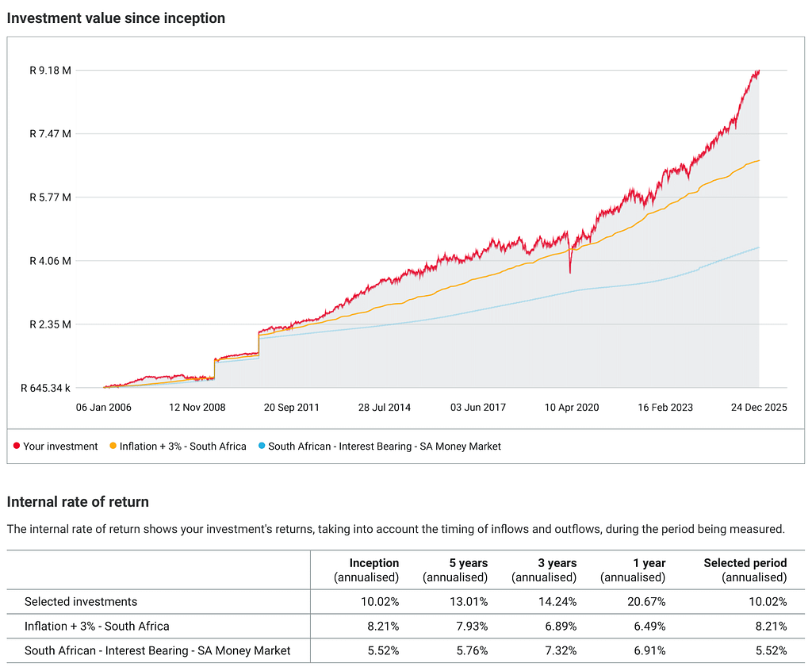Click the R 9.18 M value axis label

click(x=50, y=71)
